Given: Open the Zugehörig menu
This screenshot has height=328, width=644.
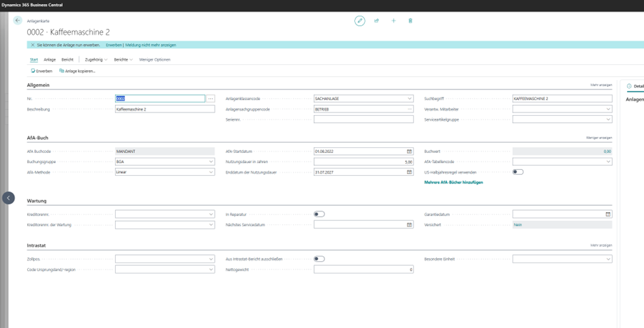Looking at the screenshot, I should coord(95,60).
